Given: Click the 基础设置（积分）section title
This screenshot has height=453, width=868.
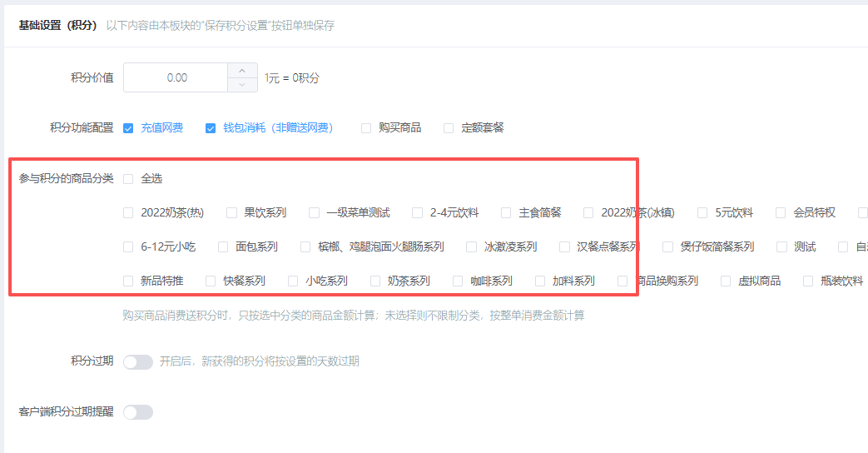Looking at the screenshot, I should (57, 26).
